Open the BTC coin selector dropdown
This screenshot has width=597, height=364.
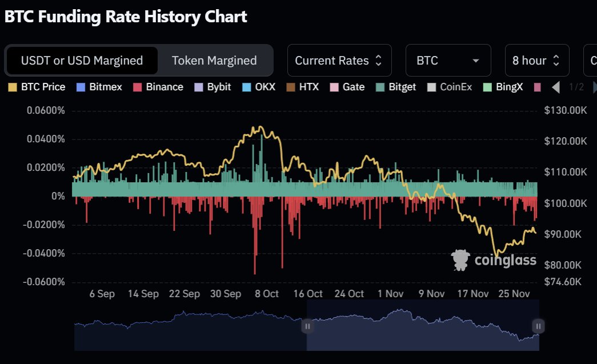[x=448, y=61]
